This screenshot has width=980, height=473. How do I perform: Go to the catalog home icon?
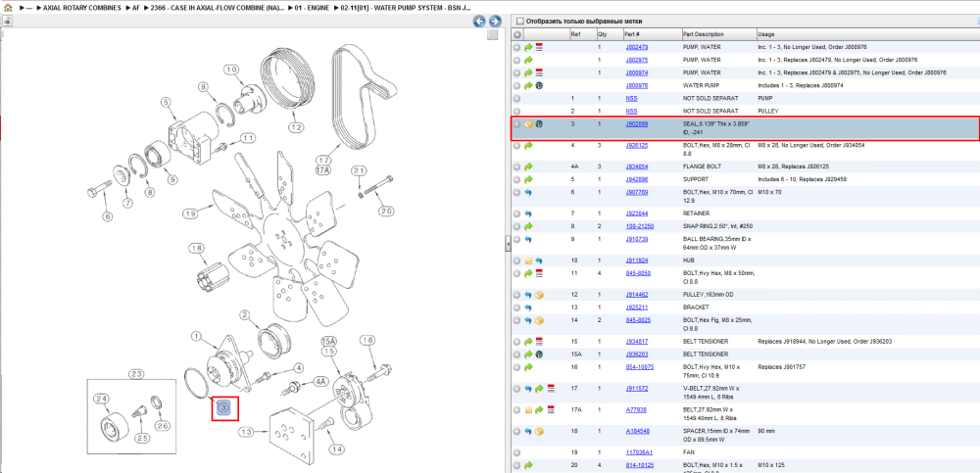(8, 8)
